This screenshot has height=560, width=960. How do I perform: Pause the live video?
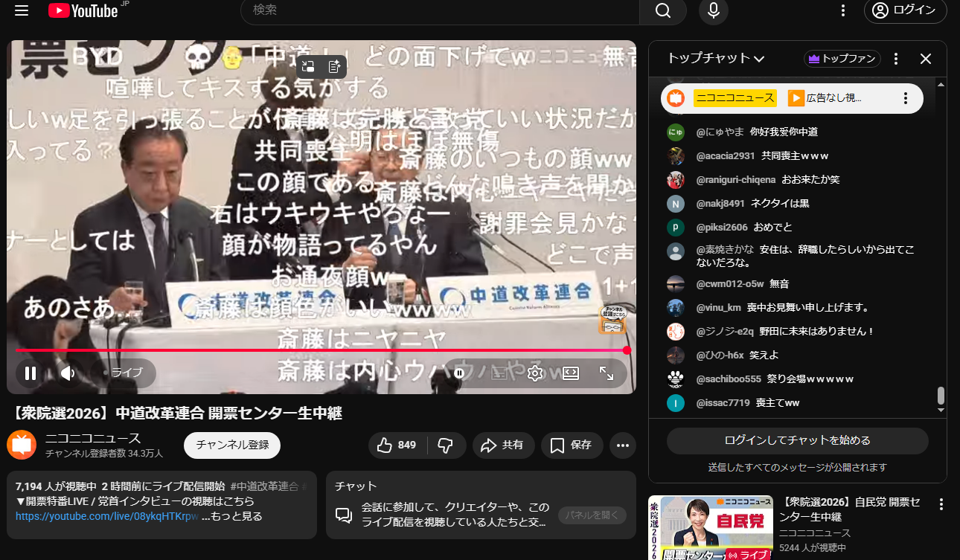[x=31, y=373]
